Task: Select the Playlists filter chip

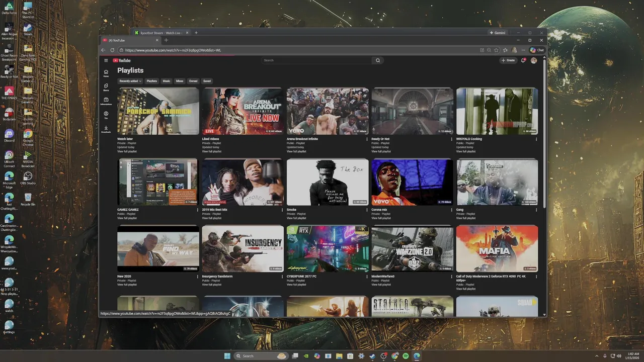Action: click(x=152, y=81)
